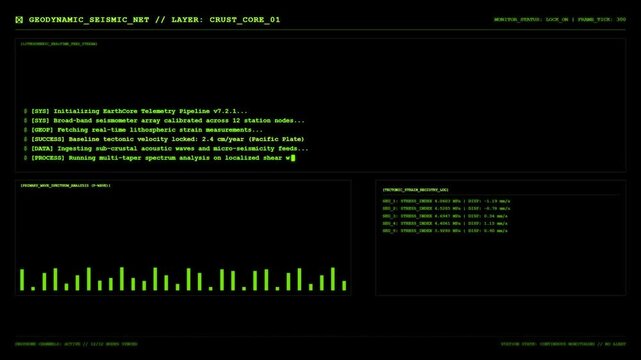Select the SEG_3 STRESS_INDEX row
The height and width of the screenshot is (360, 641).
[445, 216]
